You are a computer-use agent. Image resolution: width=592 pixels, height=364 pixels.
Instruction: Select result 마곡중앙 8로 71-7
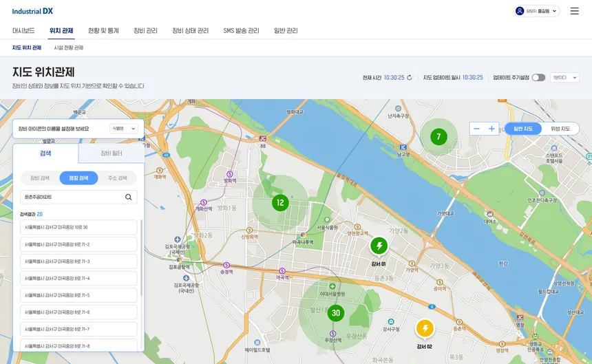pos(78,330)
